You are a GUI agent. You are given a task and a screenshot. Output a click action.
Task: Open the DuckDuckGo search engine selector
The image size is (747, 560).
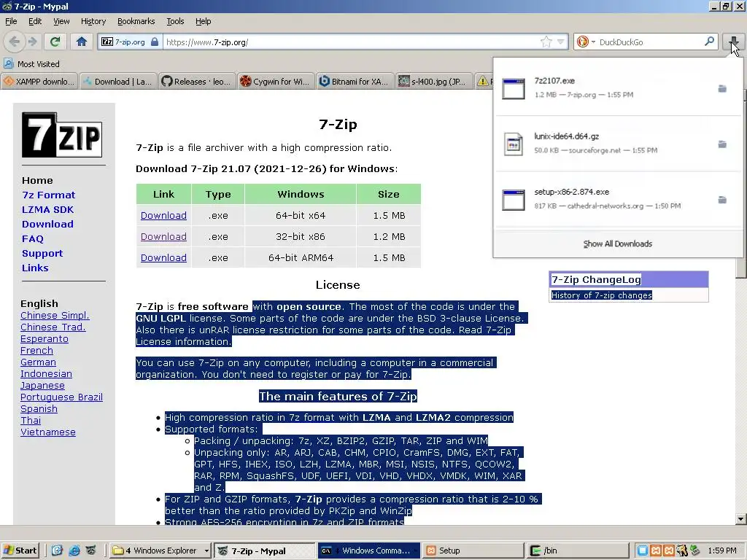[586, 42]
